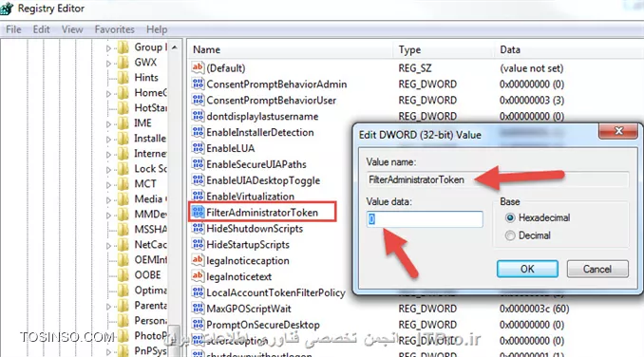The image size is (644, 357).
Task: Expand the Interne tree node arrow
Action: tap(108, 155)
